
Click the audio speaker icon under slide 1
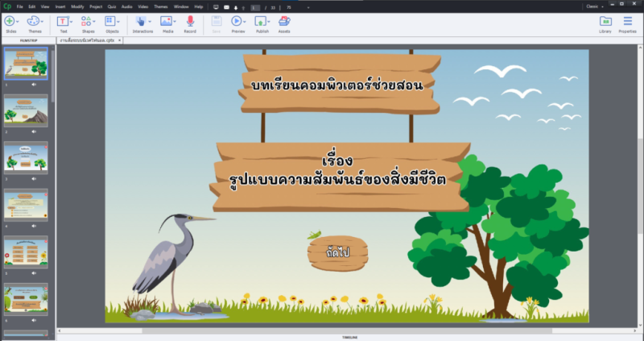[x=34, y=84]
